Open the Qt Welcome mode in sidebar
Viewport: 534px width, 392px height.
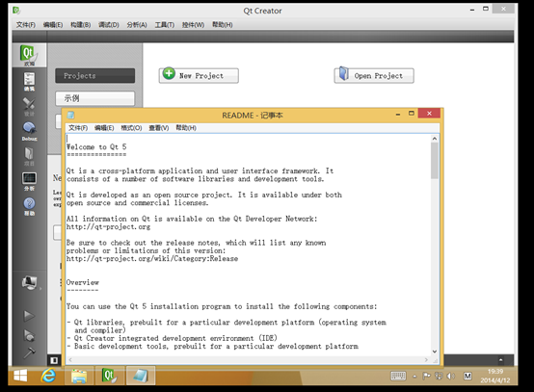29,55
